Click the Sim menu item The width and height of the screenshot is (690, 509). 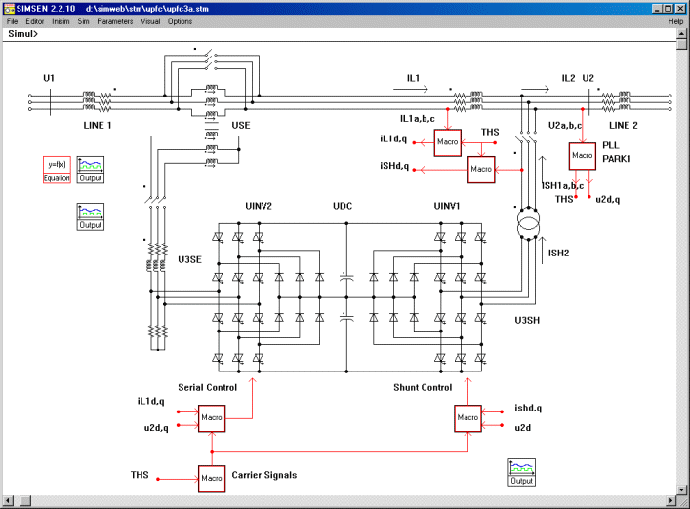click(83, 21)
